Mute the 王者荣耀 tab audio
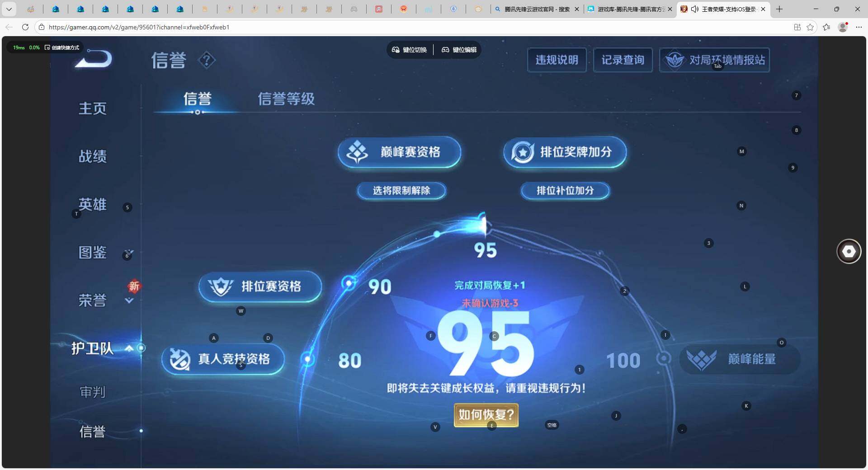The height and width of the screenshot is (470, 868). click(x=695, y=9)
